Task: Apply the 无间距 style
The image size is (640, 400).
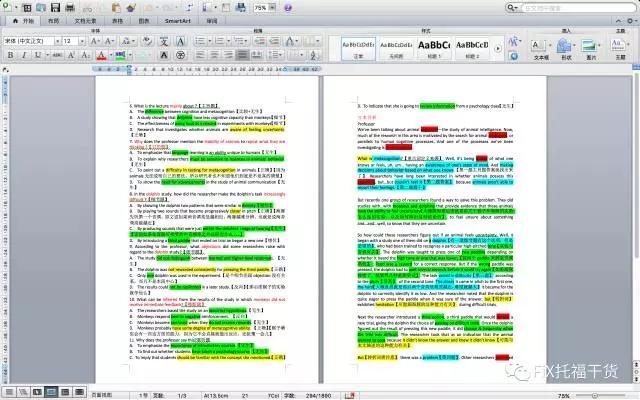Action: 396,49
